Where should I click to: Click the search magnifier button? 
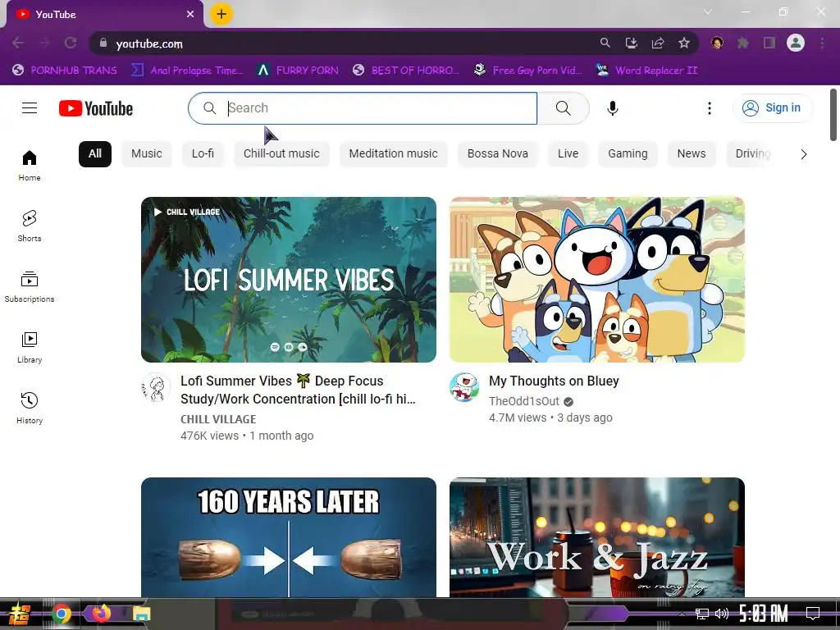(563, 108)
